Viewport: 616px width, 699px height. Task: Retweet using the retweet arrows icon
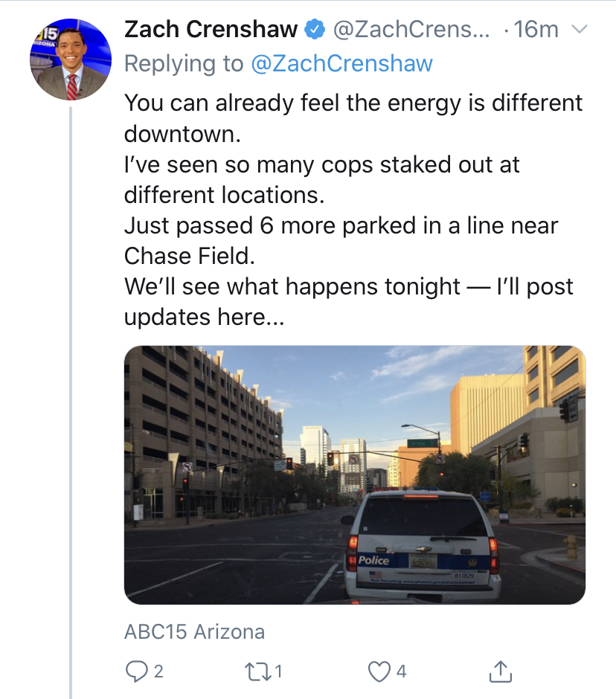257,671
